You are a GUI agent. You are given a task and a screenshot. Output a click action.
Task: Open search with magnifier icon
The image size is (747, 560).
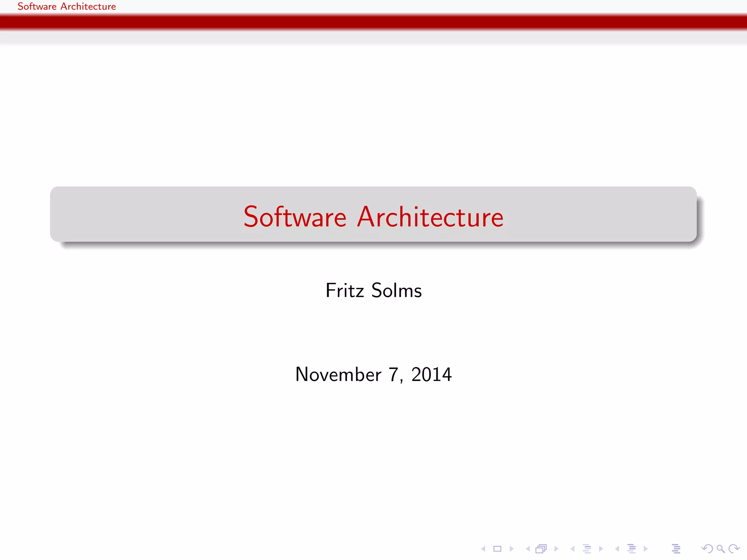tap(720, 549)
